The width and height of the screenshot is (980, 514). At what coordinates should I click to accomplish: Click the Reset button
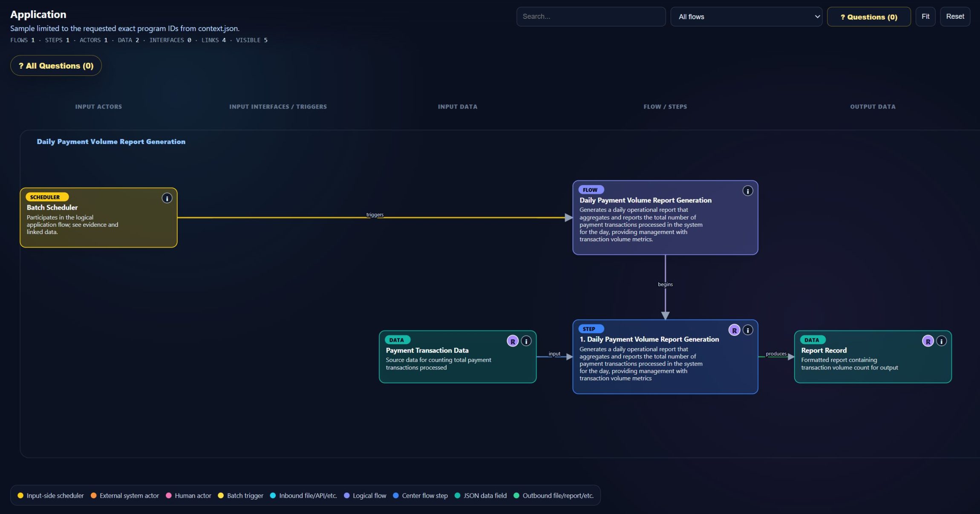tap(955, 17)
